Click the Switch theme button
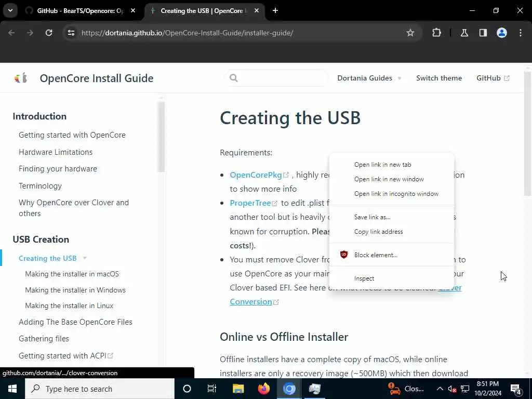 coord(438,78)
